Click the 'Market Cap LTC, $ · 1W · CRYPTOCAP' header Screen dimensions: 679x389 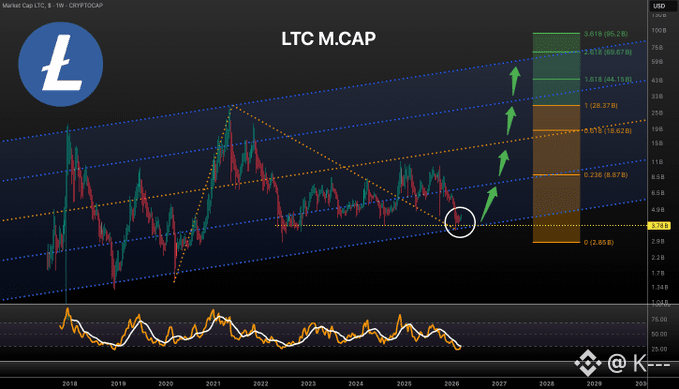(x=54, y=6)
